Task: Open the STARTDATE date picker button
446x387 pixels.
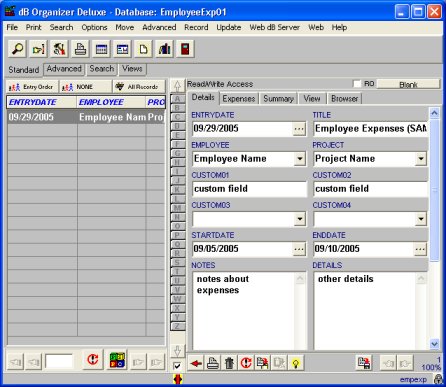Action: coord(299,249)
